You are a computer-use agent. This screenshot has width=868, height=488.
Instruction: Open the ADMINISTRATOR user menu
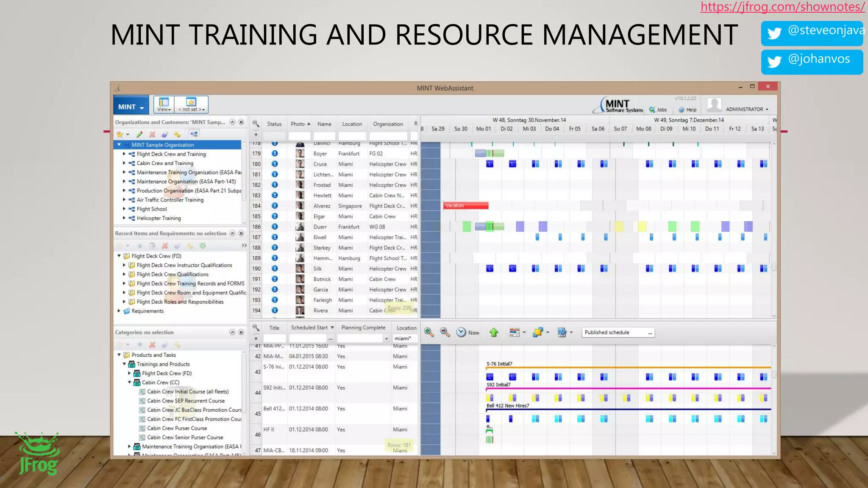tap(747, 109)
